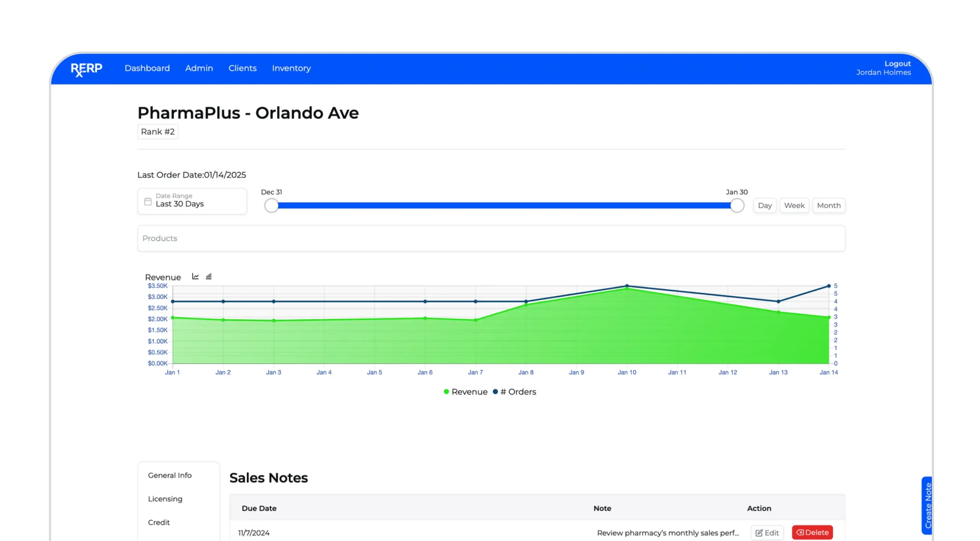
Task: Open the Clients menu
Action: pyautogui.click(x=242, y=68)
